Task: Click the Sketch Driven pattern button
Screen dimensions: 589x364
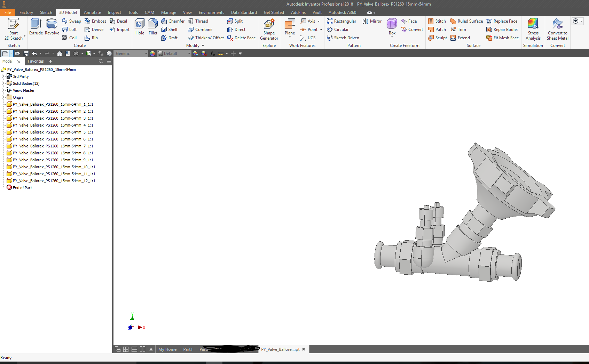Action: (343, 38)
